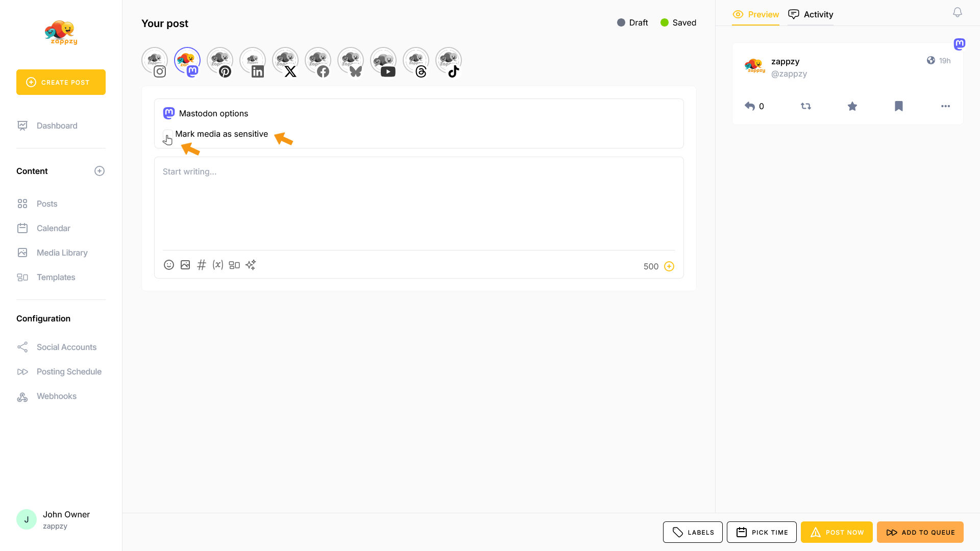Click the Start writing text area
Image resolution: width=980 pixels, height=551 pixels.
click(419, 204)
